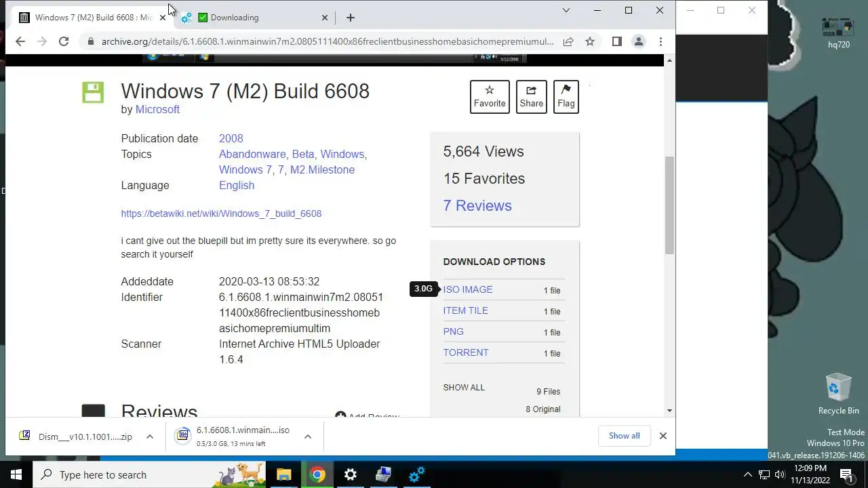
Task: Bookmark this page with the star icon
Action: click(590, 41)
